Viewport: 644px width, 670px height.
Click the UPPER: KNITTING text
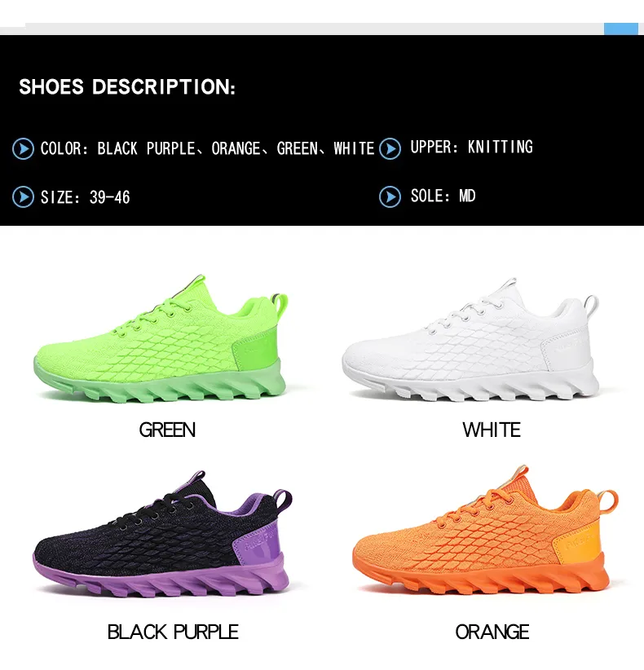click(472, 147)
